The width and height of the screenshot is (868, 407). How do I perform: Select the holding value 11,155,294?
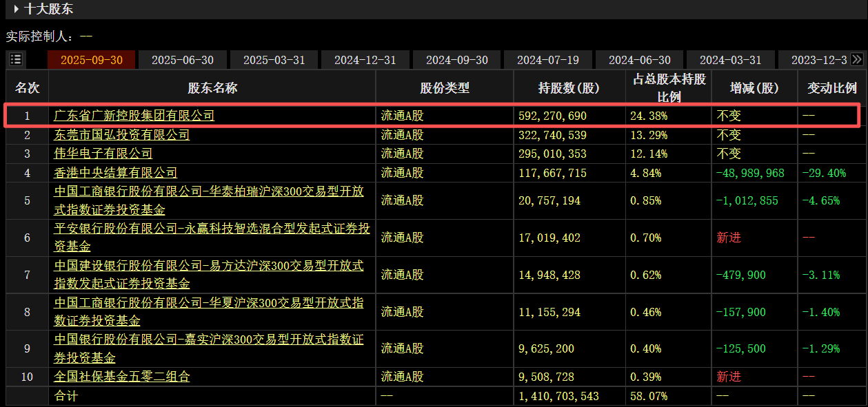click(x=549, y=312)
